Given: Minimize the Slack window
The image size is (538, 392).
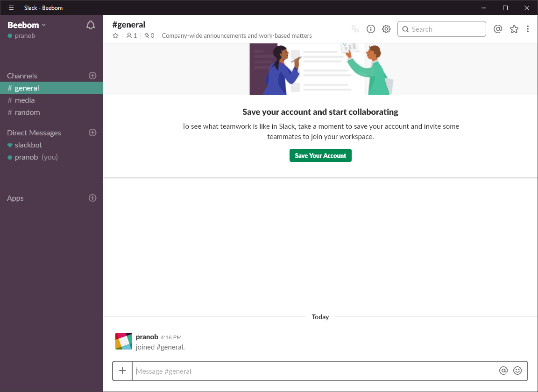Looking at the screenshot, I should [484, 7].
